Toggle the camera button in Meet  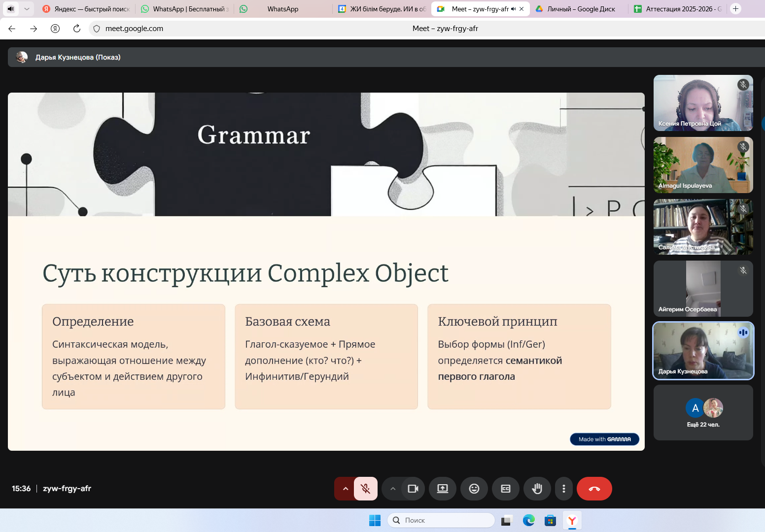click(x=413, y=489)
